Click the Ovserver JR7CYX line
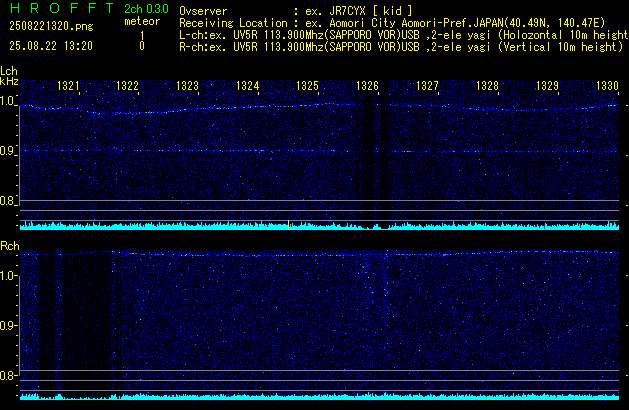This screenshot has width=629, height=410. tap(296, 11)
